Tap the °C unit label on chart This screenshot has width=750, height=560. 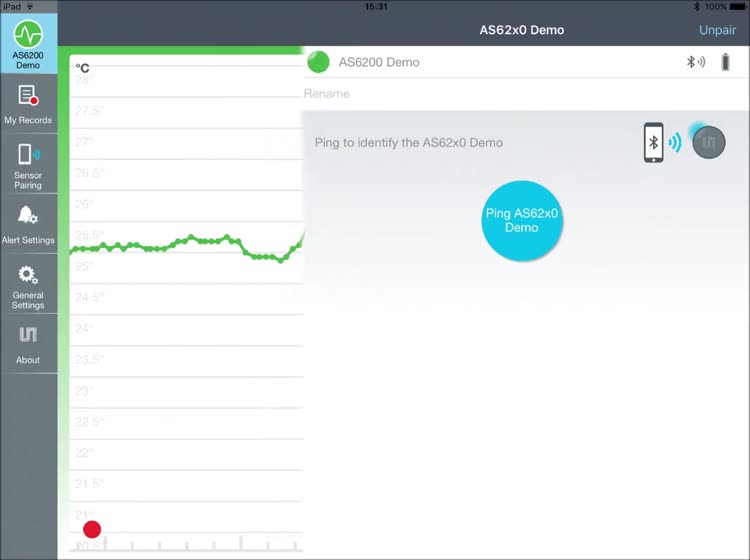pyautogui.click(x=83, y=68)
